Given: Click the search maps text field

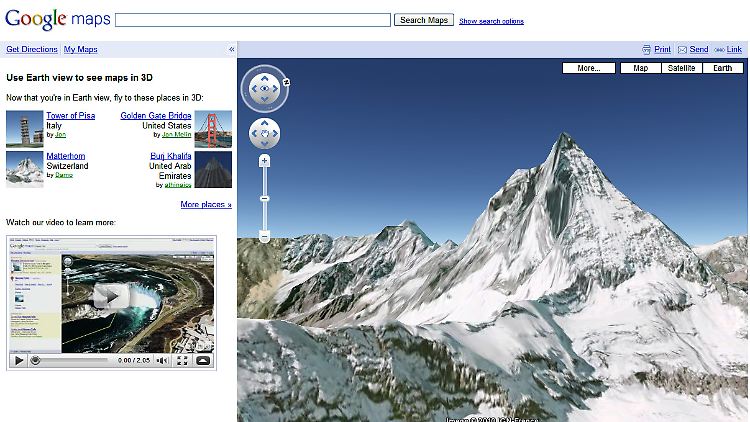Looking at the screenshot, I should 253,20.
